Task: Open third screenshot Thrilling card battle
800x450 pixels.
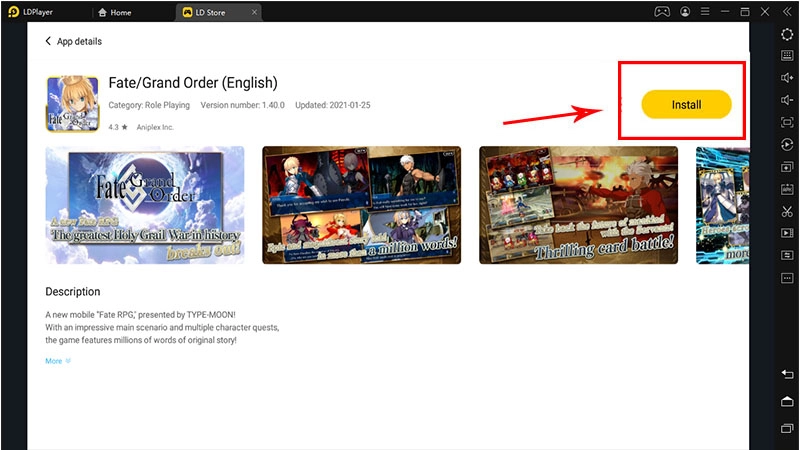Action: (579, 205)
